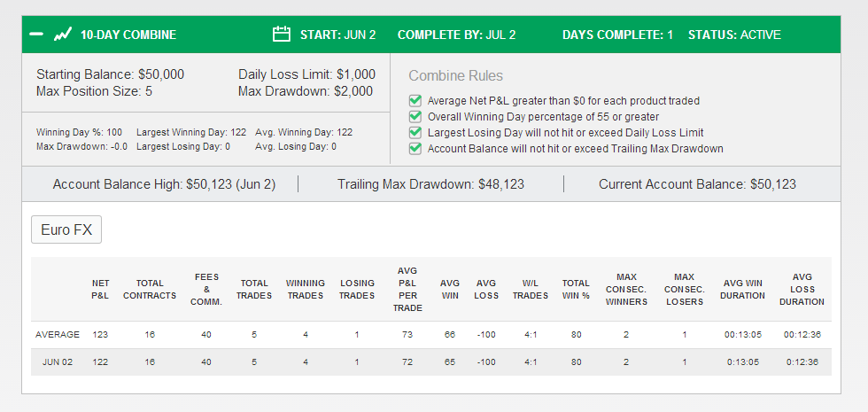Click the STATUS: ACTIVE label in header
The image size is (868, 412).
(734, 35)
